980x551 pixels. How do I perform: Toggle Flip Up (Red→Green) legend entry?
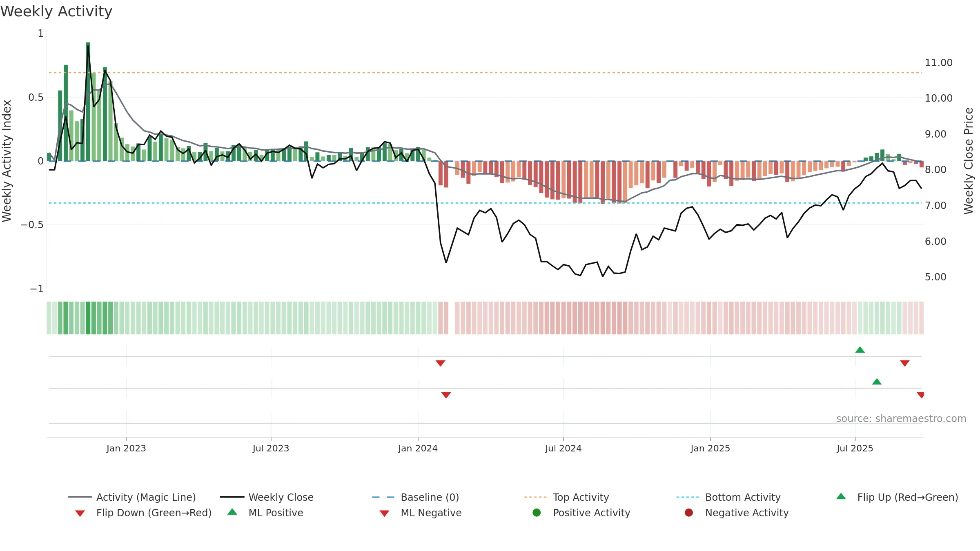(x=897, y=497)
